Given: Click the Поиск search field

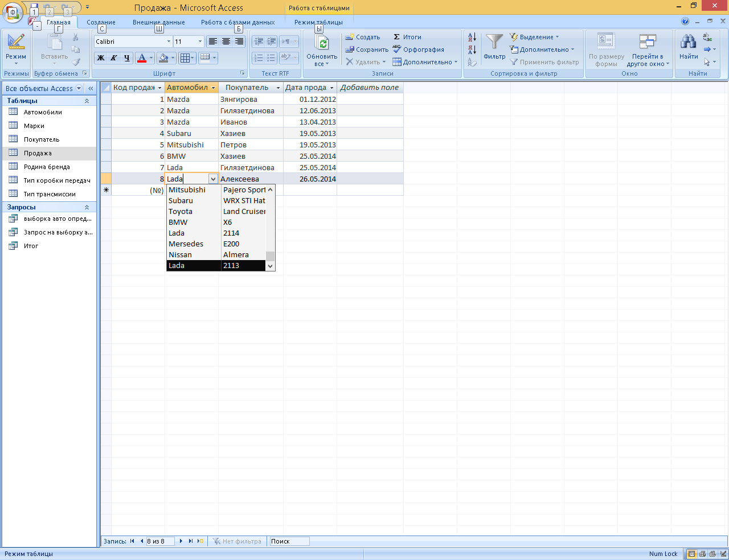Looking at the screenshot, I should click(x=289, y=541).
